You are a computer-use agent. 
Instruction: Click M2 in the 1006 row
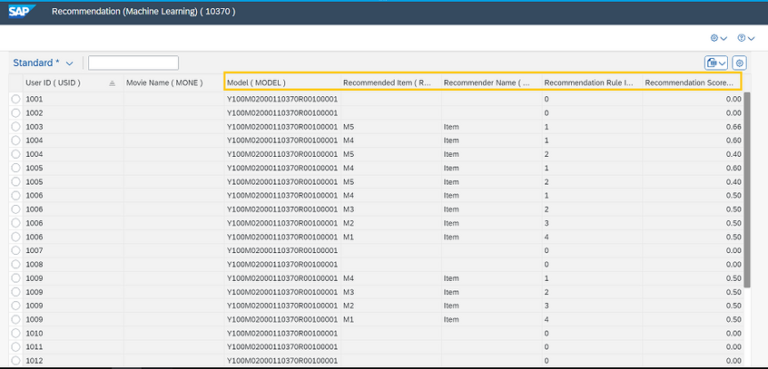click(x=348, y=223)
